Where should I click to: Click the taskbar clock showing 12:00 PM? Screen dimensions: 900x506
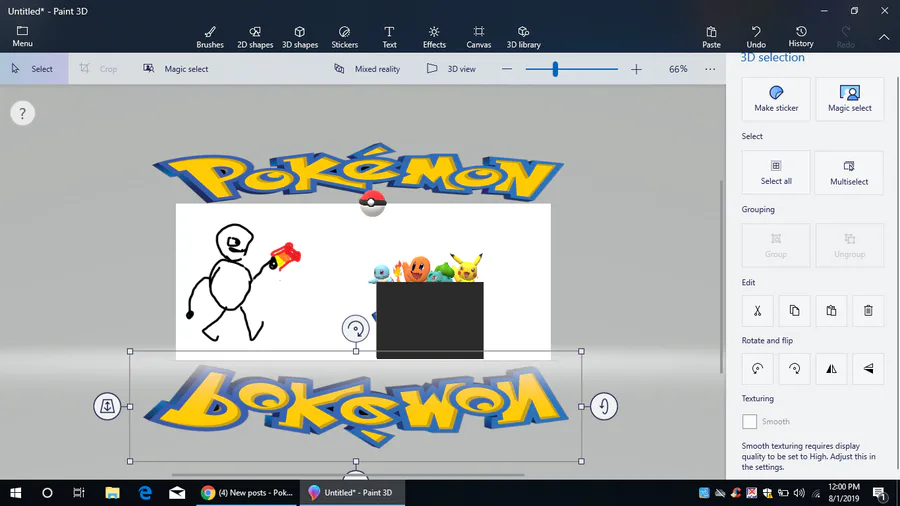pos(844,493)
